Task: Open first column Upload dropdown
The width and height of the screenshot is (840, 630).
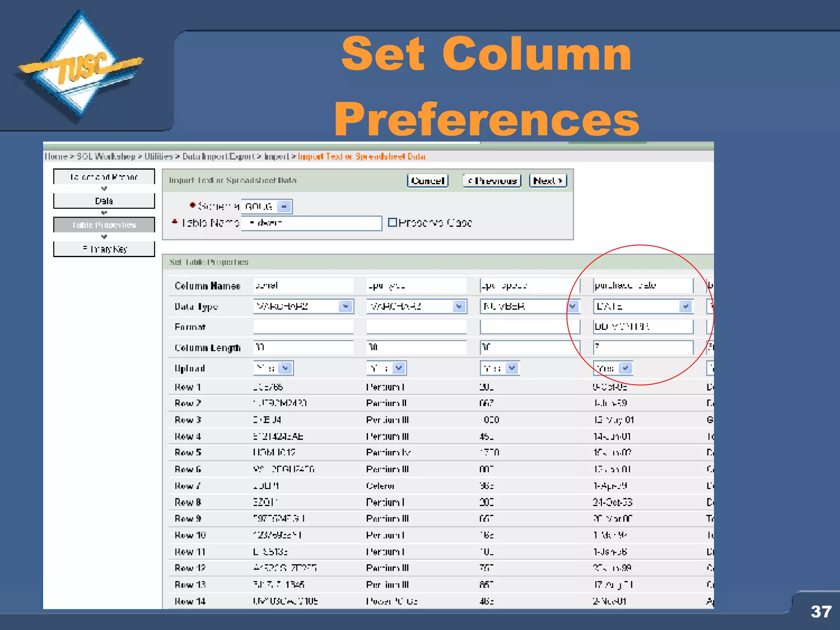Action: (x=273, y=368)
